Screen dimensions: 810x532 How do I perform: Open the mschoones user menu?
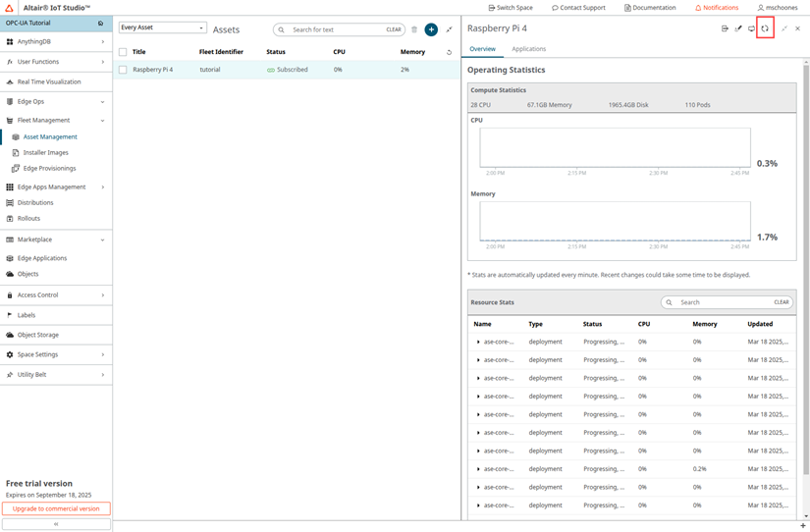coord(778,8)
